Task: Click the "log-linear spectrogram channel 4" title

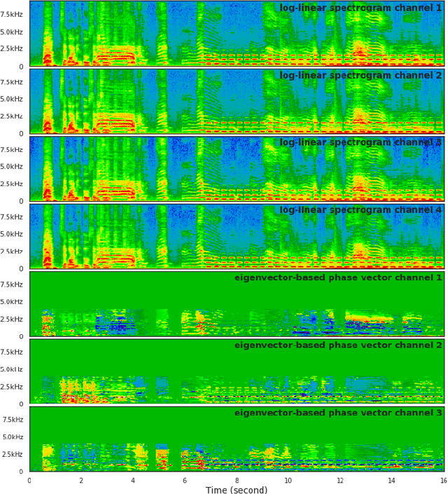Action: point(360,210)
